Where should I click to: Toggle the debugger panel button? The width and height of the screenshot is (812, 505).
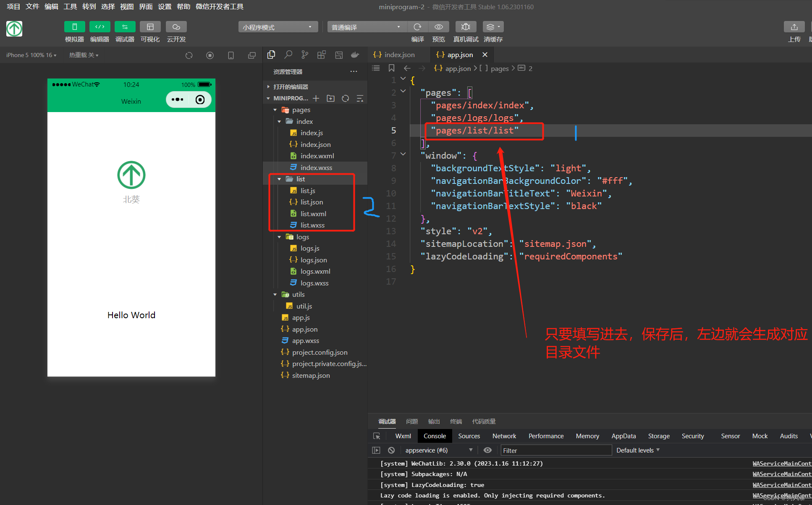point(125,27)
